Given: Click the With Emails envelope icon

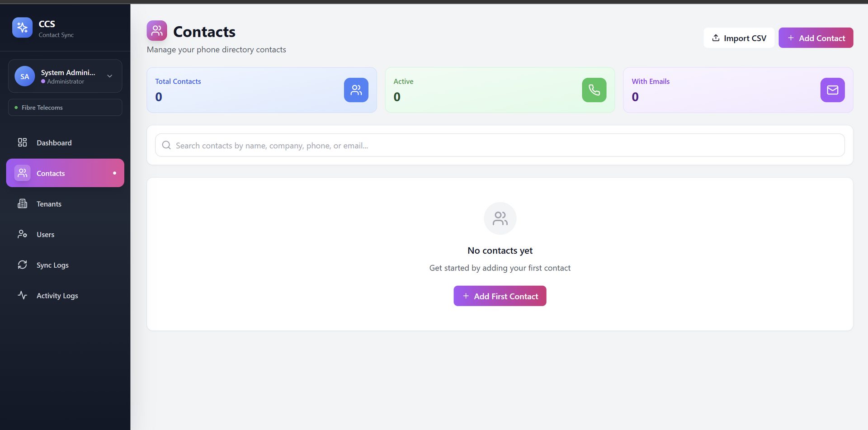Looking at the screenshot, I should point(832,90).
